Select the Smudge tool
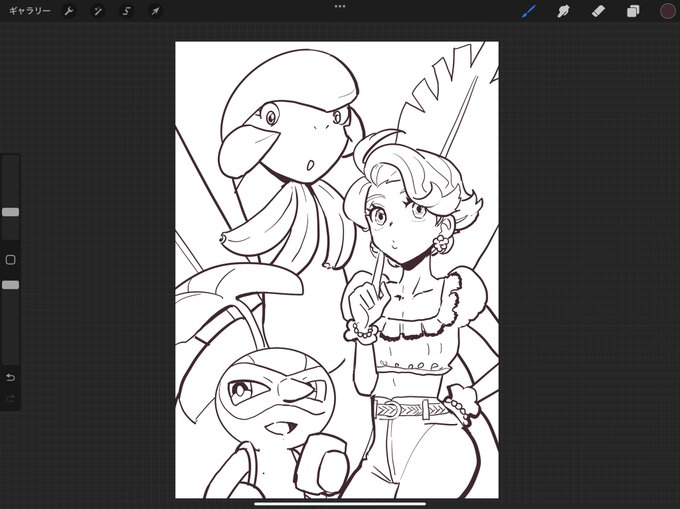 [563, 11]
